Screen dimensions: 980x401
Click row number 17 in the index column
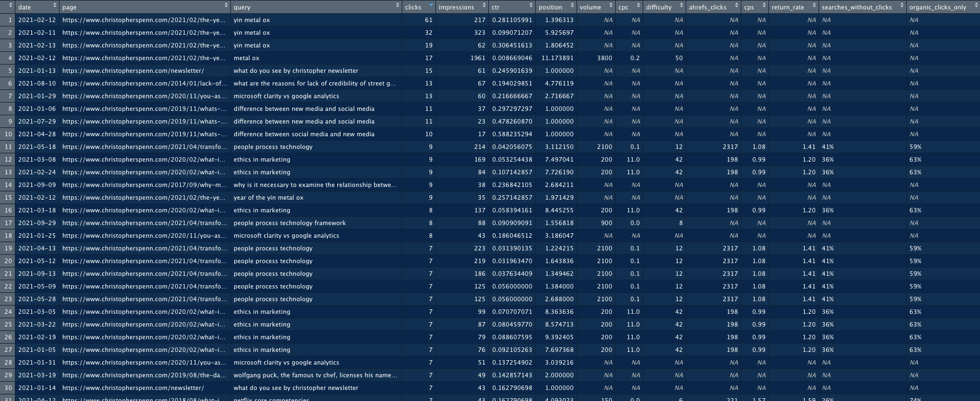(x=8, y=223)
